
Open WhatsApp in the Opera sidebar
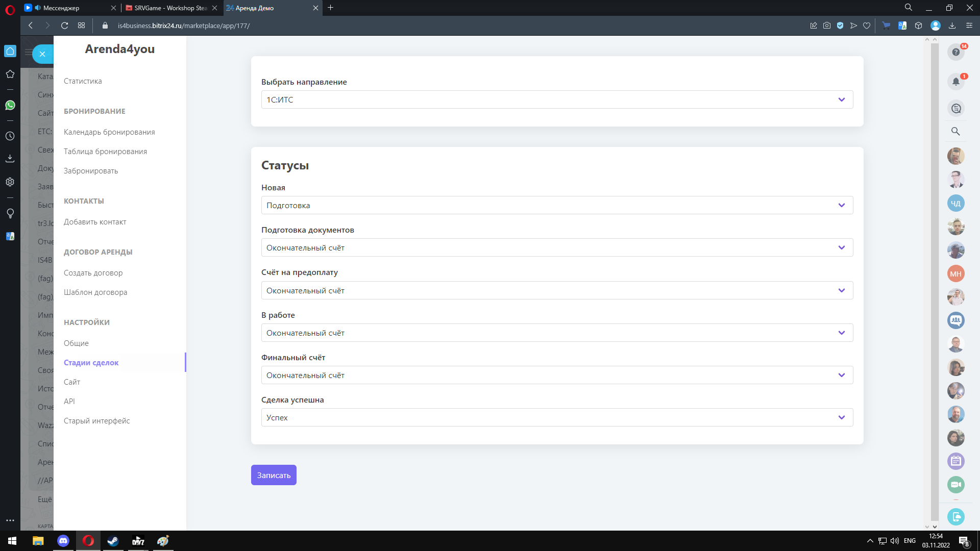[x=10, y=105]
